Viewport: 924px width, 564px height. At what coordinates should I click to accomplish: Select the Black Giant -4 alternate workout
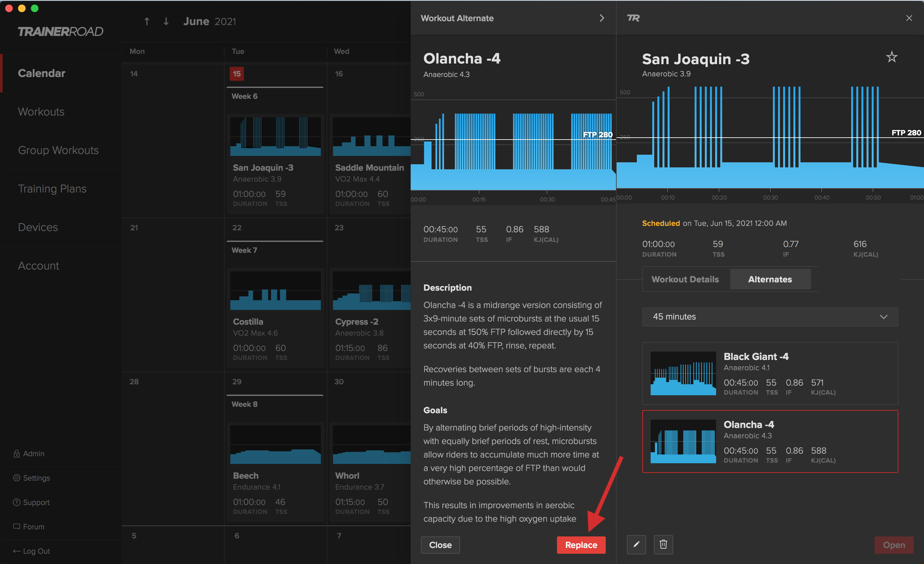(x=770, y=373)
